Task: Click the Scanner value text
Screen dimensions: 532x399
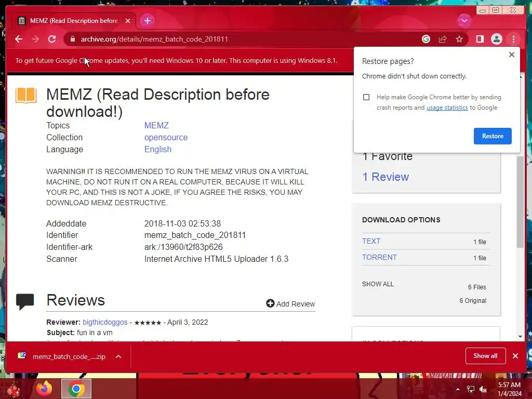Action: tap(216, 259)
